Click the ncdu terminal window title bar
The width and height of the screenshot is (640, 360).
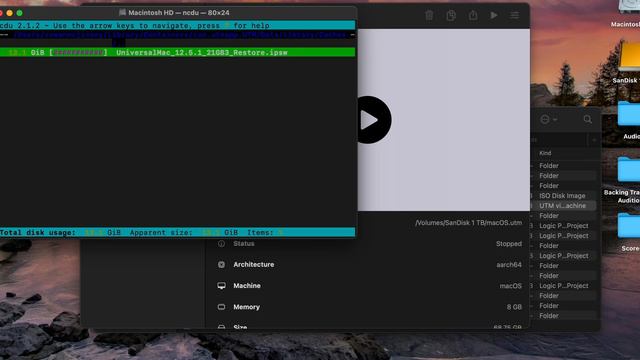[x=178, y=13]
